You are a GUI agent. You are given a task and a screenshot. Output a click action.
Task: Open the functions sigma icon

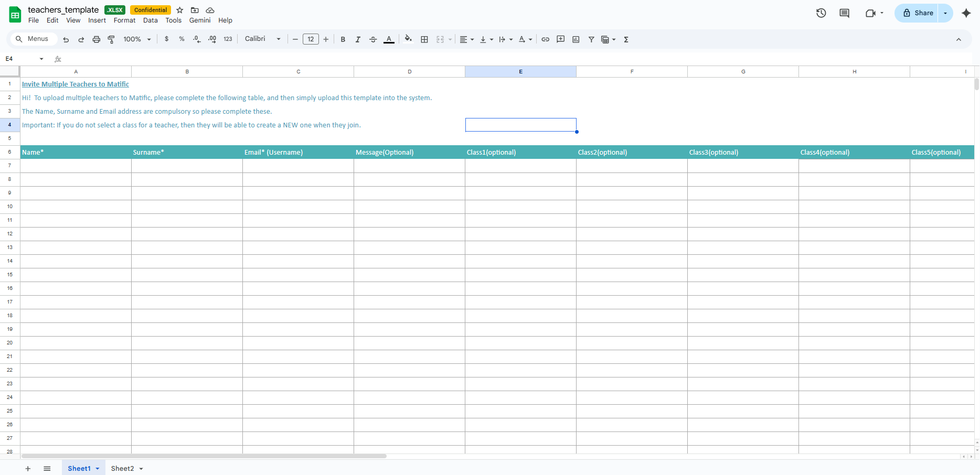coord(626,39)
